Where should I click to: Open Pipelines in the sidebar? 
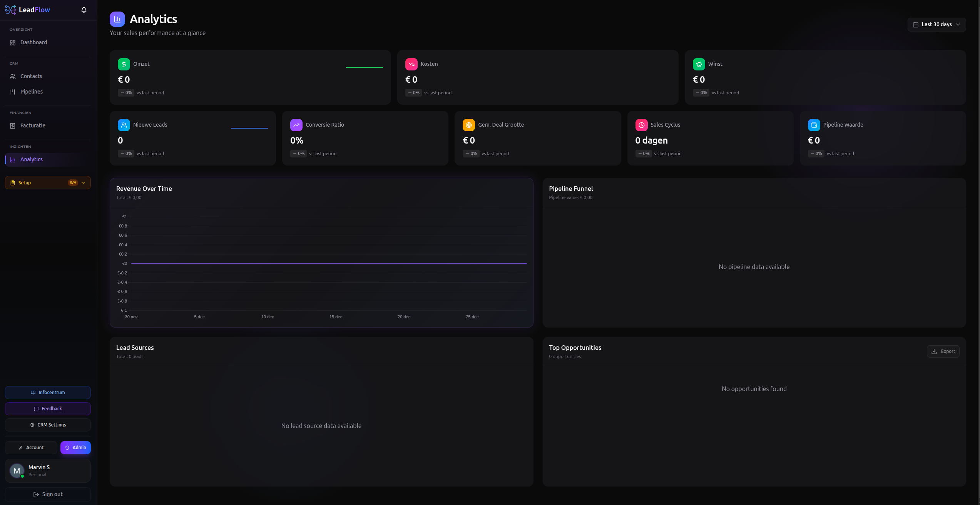pyautogui.click(x=31, y=92)
